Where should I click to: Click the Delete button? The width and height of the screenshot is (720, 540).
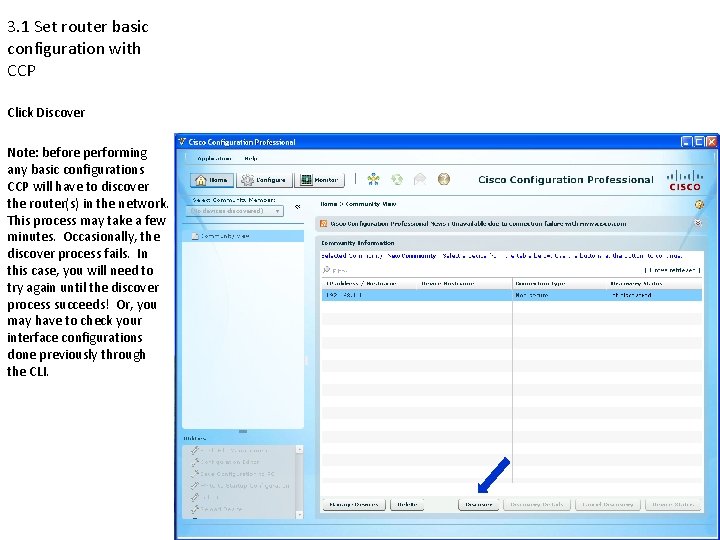[x=407, y=505]
